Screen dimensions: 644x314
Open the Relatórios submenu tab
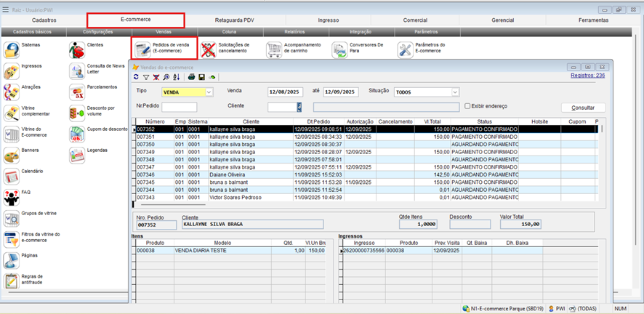click(x=294, y=32)
